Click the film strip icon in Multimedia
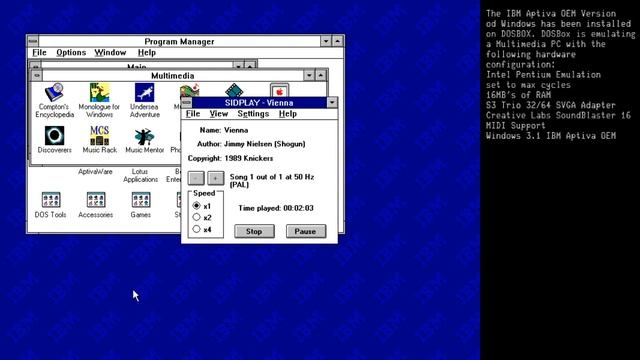640x360 pixels. (x=234, y=90)
